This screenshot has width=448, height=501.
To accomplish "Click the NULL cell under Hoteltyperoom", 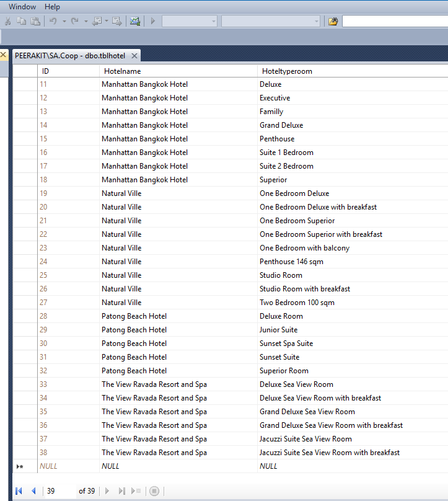I will click(353, 466).
